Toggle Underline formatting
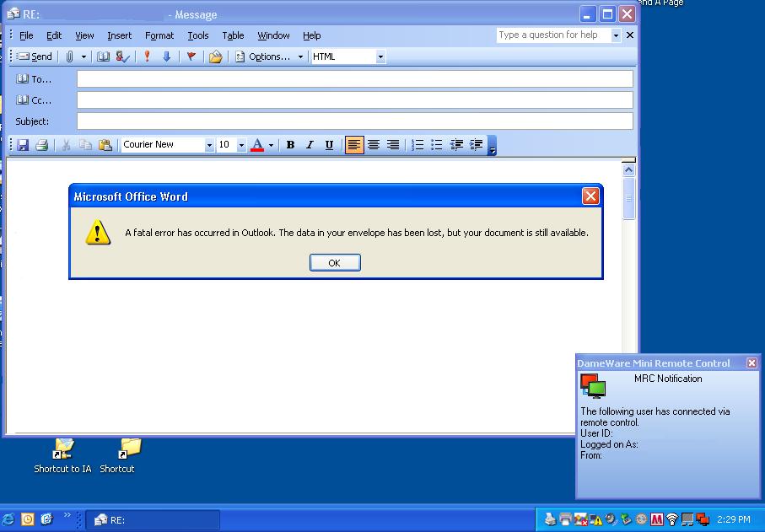Viewport: 765px width, 532px height. click(x=329, y=145)
